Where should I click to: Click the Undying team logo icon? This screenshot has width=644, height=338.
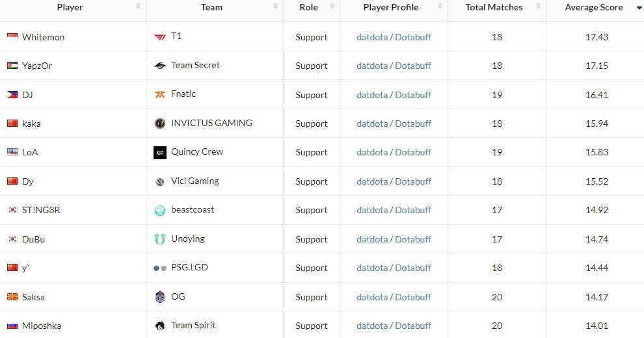click(x=160, y=239)
